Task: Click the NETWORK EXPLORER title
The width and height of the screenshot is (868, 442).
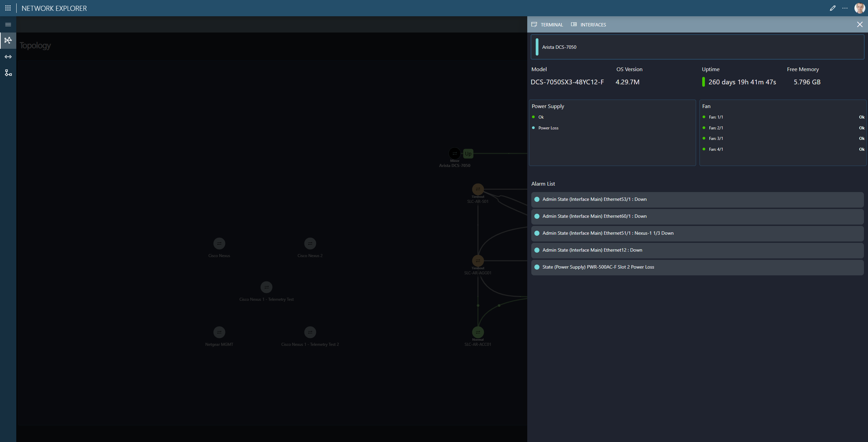Action: pyautogui.click(x=54, y=8)
